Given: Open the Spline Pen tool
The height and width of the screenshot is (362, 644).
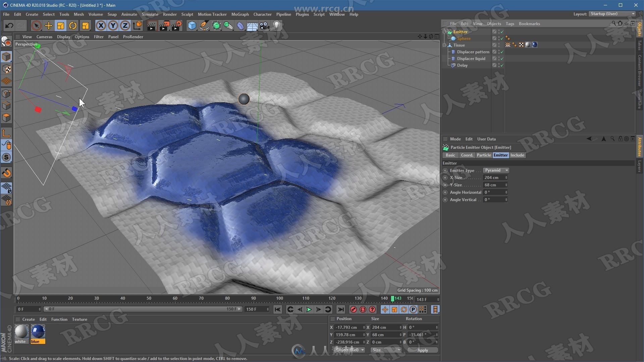Looking at the screenshot, I should point(204,26).
